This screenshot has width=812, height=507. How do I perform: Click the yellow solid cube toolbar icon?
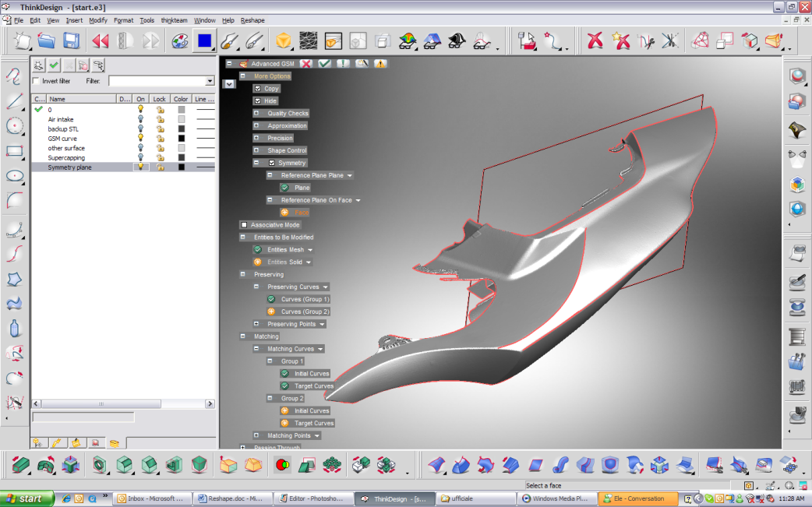[x=284, y=40]
